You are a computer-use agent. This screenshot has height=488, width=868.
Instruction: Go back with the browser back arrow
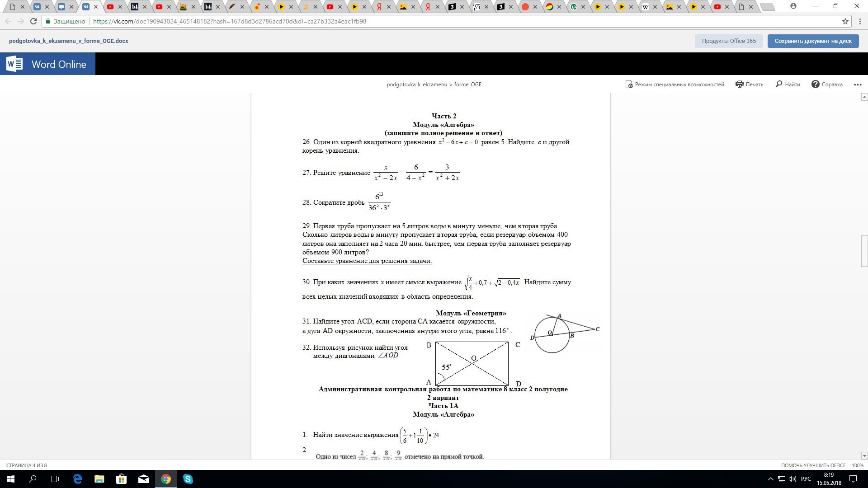[8, 21]
